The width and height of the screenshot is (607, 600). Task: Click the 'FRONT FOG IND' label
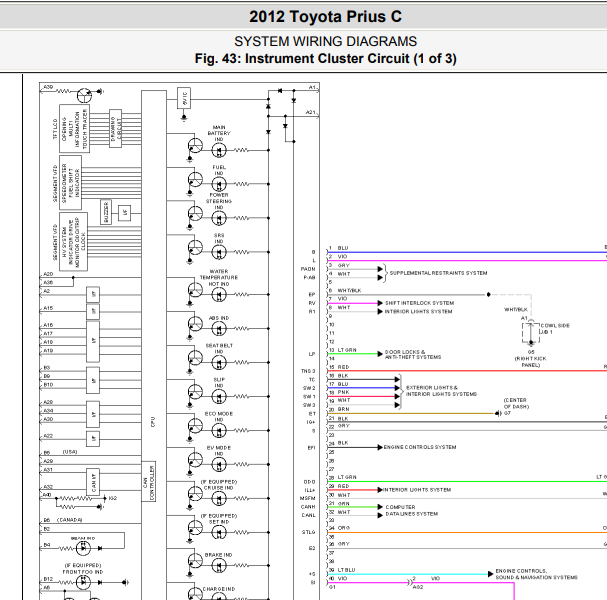pyautogui.click(x=83, y=572)
